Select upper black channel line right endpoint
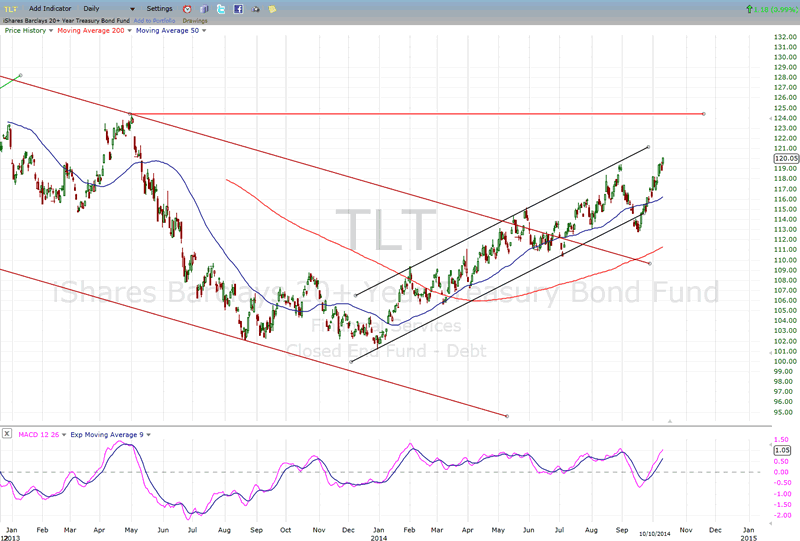 pos(648,147)
